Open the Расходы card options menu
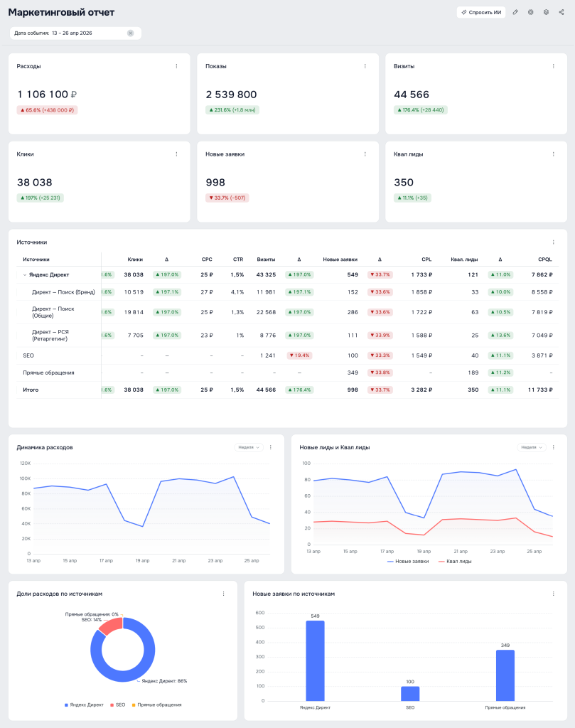The height and width of the screenshot is (728, 575). 176,66
